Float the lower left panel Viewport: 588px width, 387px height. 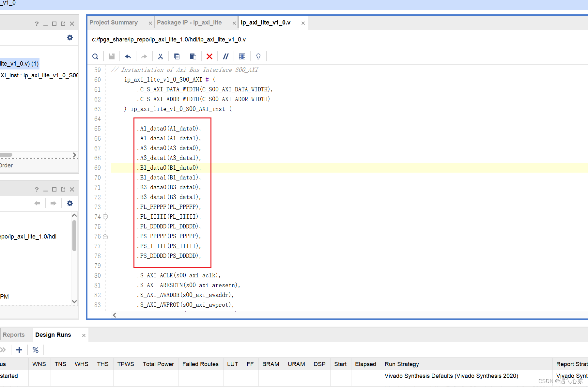pyautogui.click(x=63, y=189)
